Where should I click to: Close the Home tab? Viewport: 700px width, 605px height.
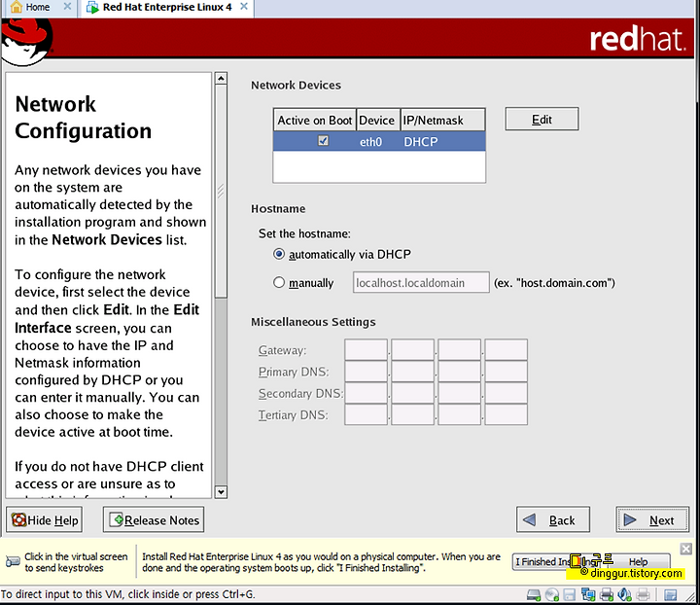67,6
